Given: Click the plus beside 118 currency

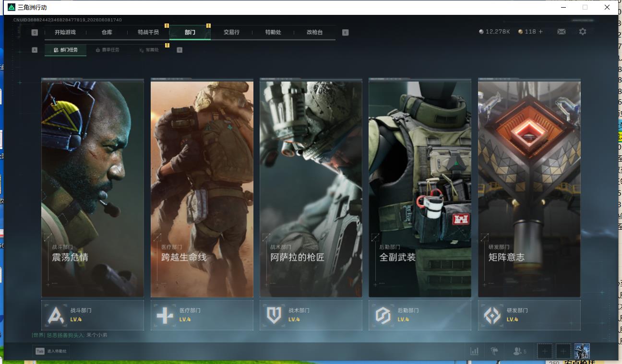Looking at the screenshot, I should tap(540, 32).
